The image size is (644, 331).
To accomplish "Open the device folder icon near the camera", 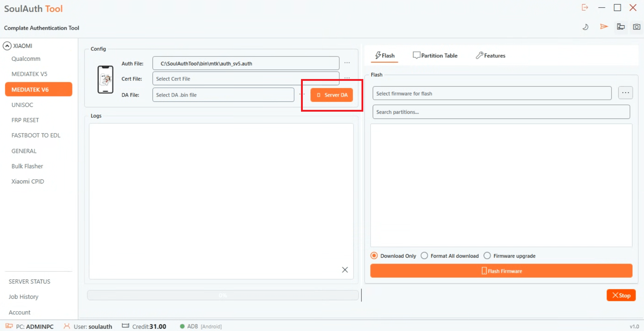I will [621, 26].
